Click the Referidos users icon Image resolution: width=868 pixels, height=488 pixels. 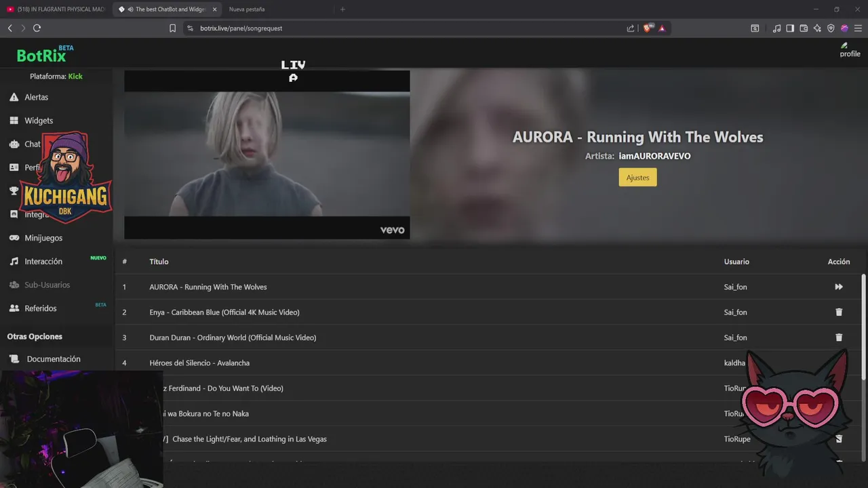coord(14,308)
